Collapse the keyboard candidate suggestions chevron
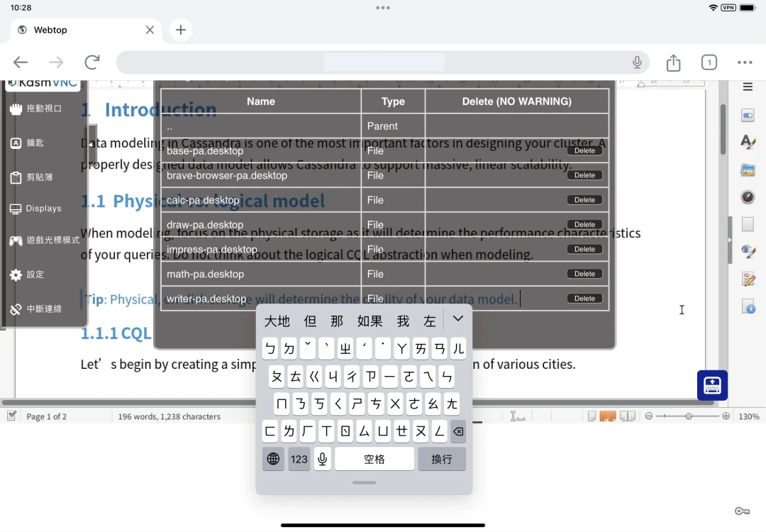The image size is (766, 532). [x=458, y=319]
